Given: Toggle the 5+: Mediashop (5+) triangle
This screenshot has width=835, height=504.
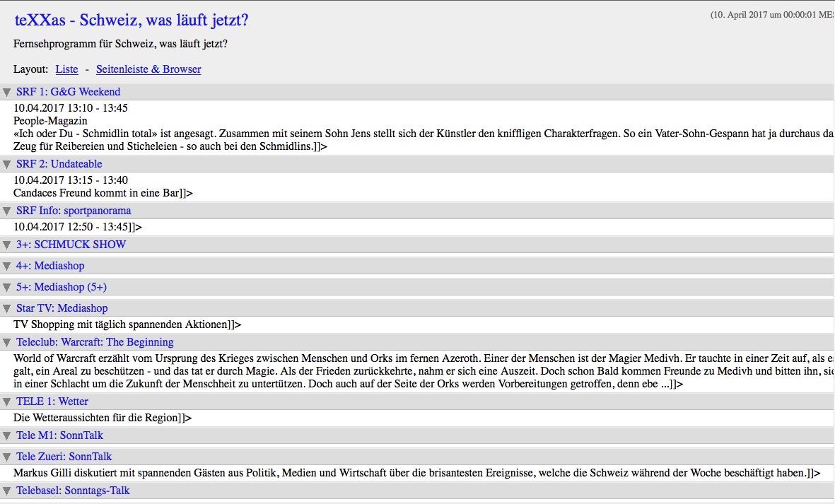Looking at the screenshot, I should [x=7, y=288].
